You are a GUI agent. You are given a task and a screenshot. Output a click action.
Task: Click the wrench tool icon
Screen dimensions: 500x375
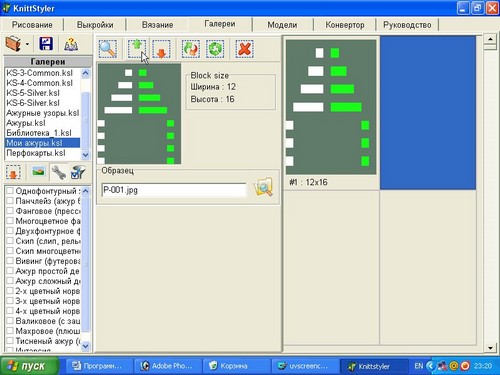pyautogui.click(x=59, y=172)
